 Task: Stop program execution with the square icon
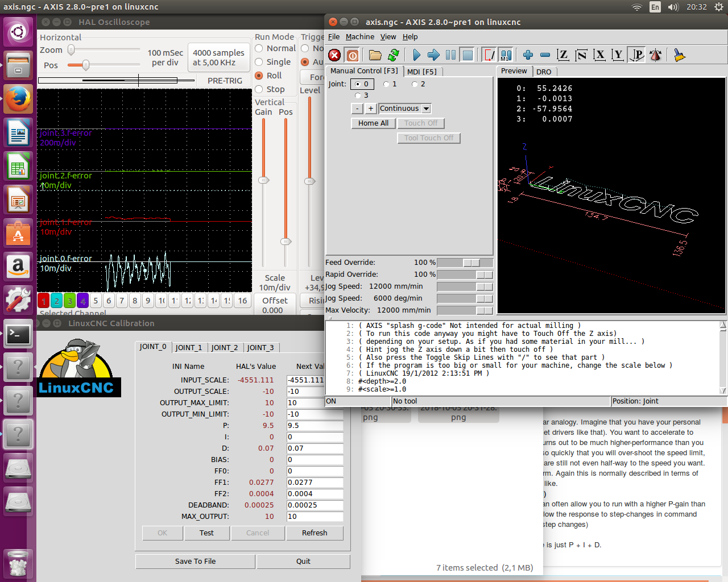[x=468, y=55]
